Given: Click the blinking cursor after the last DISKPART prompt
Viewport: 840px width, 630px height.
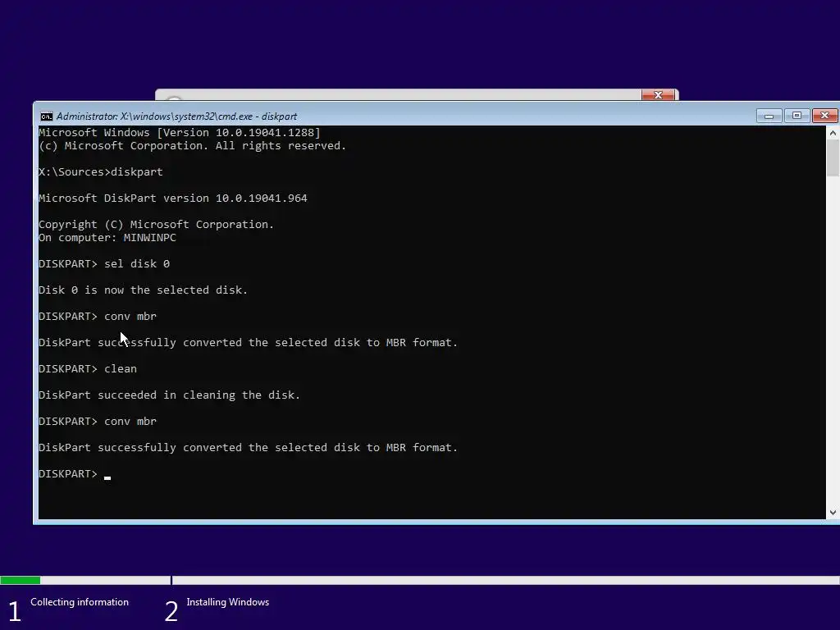Looking at the screenshot, I should (107, 478).
